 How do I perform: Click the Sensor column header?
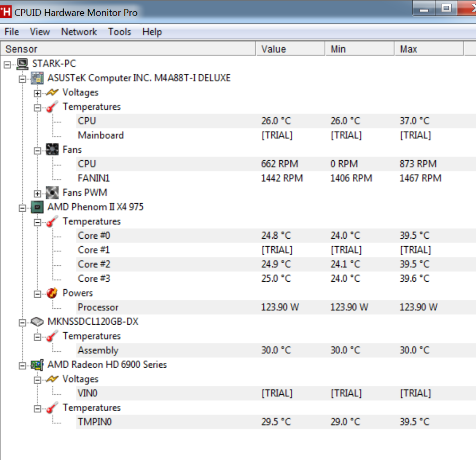[x=128, y=49]
